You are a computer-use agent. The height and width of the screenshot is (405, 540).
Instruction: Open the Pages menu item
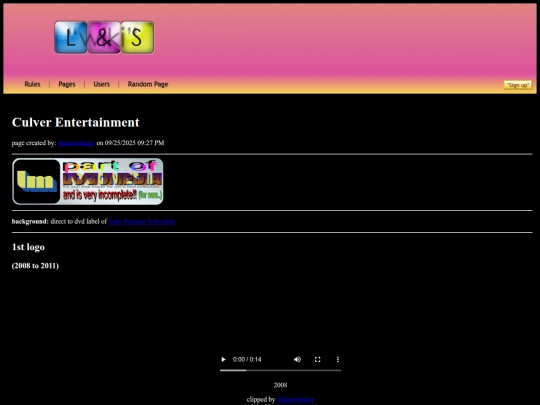pyautogui.click(x=67, y=84)
